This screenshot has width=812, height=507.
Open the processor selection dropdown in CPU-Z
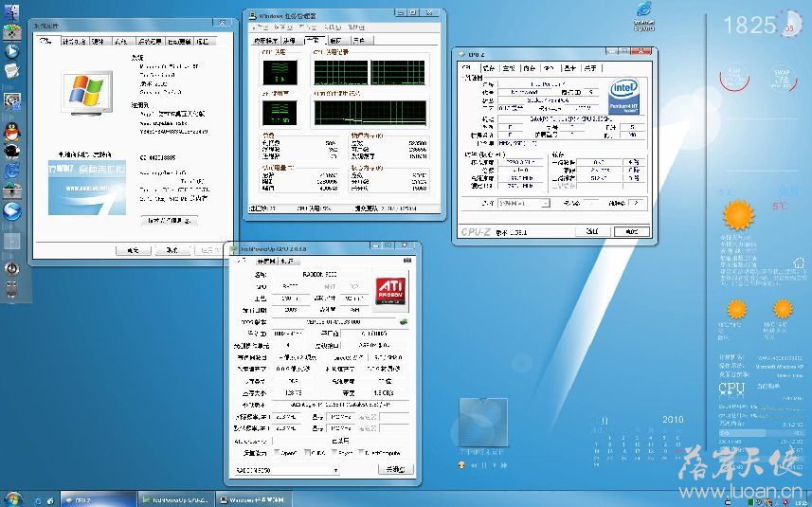coord(524,204)
